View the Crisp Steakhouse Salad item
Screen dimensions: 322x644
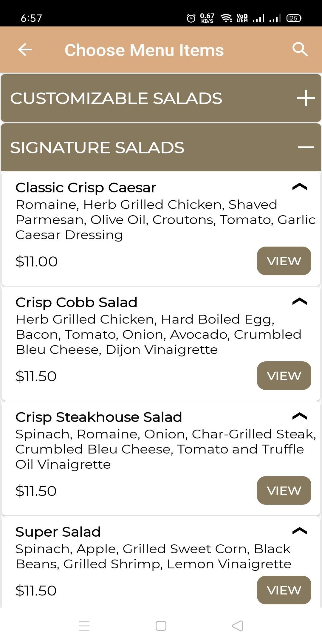coord(284,490)
